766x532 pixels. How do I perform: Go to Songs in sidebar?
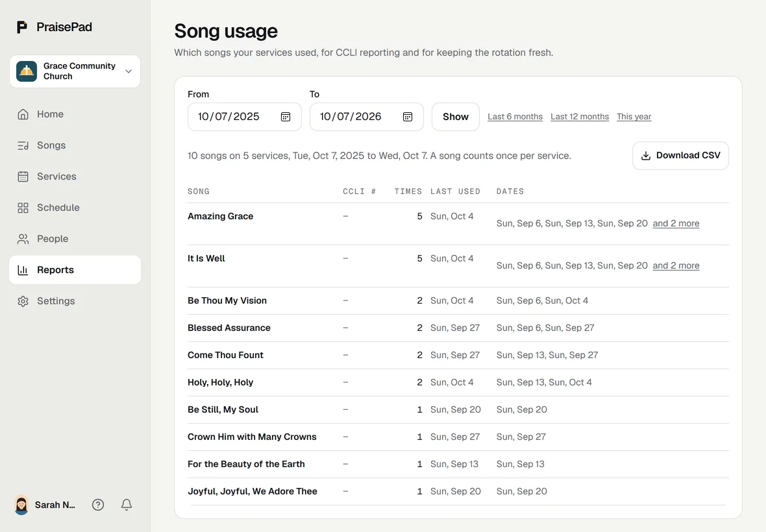75,145
